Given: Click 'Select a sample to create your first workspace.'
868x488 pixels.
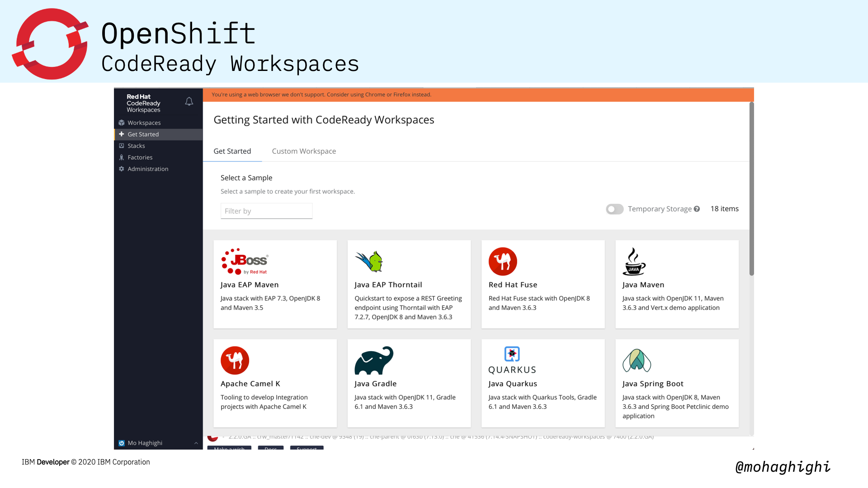Looking at the screenshot, I should (288, 192).
